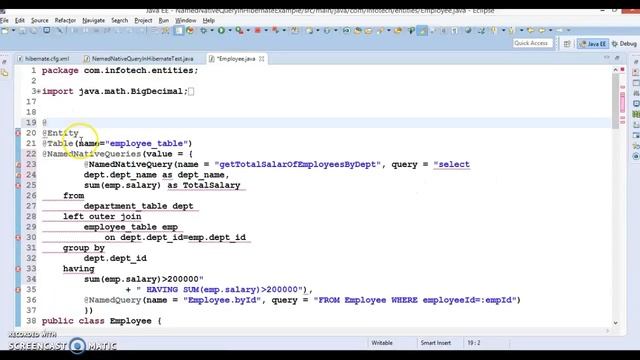Open the Help menu
Screen dimensions: 640x360
tap(209, 20)
